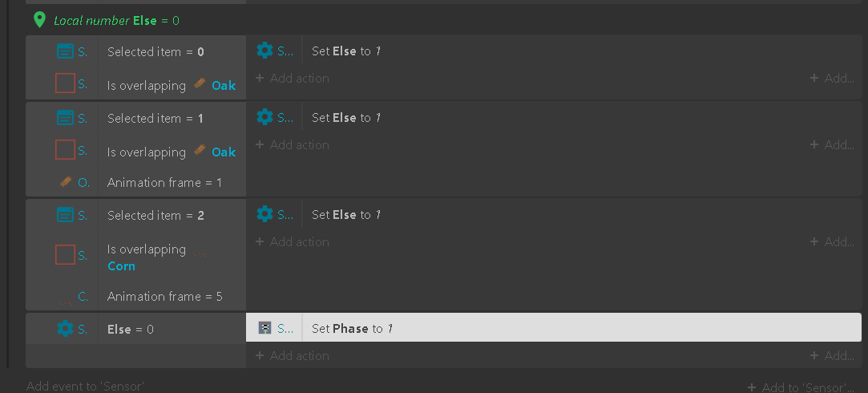Image resolution: width=868 pixels, height=393 pixels.
Task: Click the red square icon next to 'Is overlapping Corn'
Action: point(66,255)
